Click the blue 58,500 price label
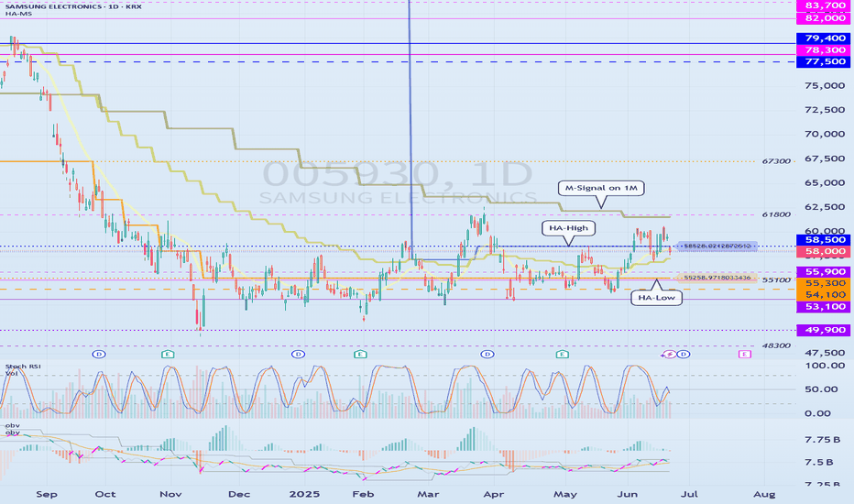Screen dimensions: 854x504 (825, 240)
